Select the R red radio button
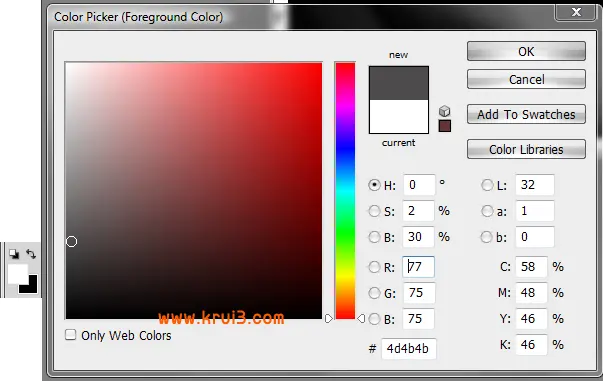This screenshot has height=381, width=603. click(x=374, y=267)
